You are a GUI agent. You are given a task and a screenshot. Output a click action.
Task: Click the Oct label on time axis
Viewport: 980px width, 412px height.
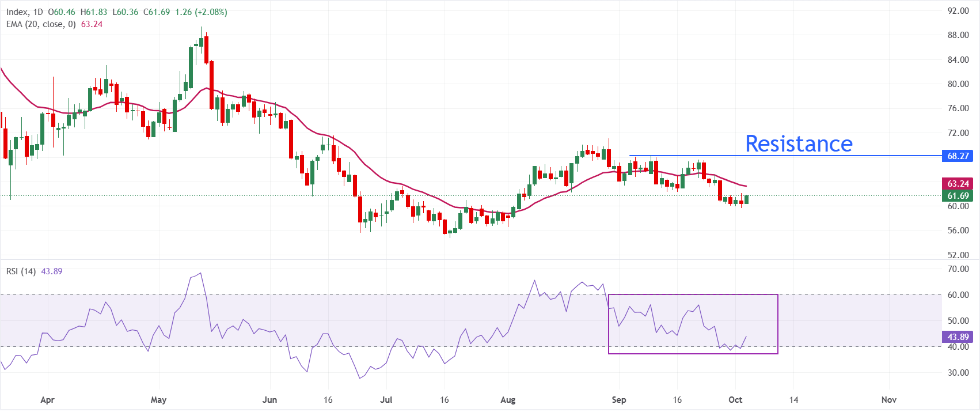point(735,400)
